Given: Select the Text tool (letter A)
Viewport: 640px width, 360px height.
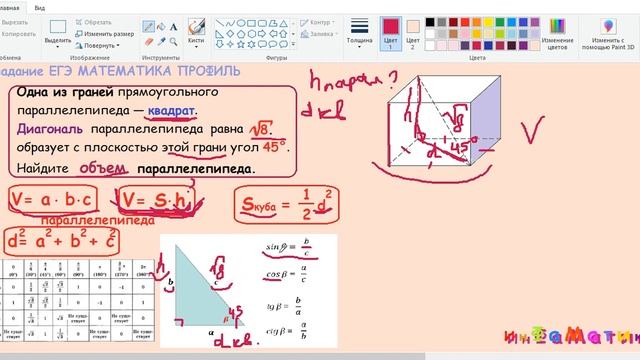Looking at the screenshot, I should (173, 27).
